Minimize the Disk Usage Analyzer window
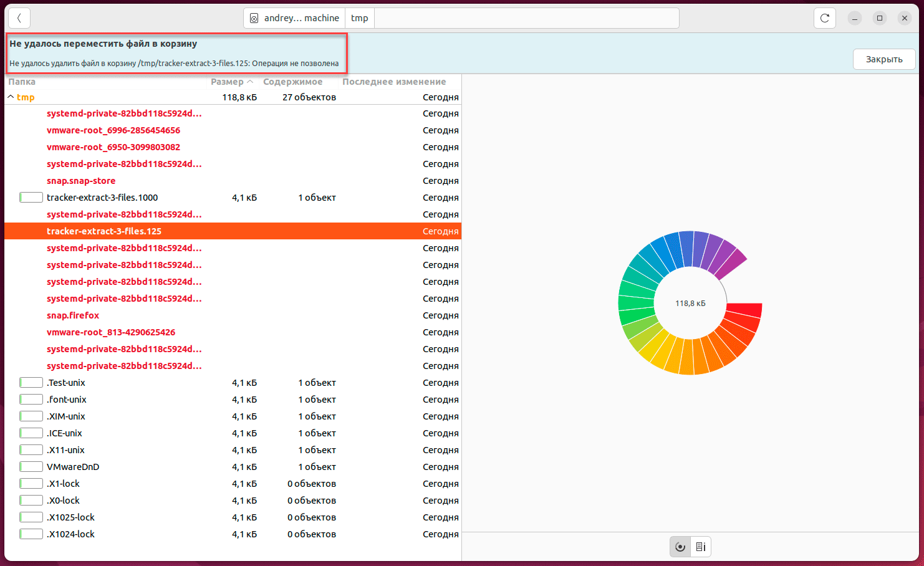The image size is (924, 566). click(854, 18)
